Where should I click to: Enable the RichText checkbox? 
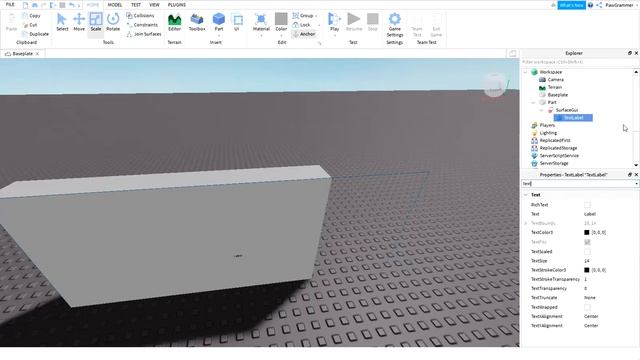coord(587,205)
